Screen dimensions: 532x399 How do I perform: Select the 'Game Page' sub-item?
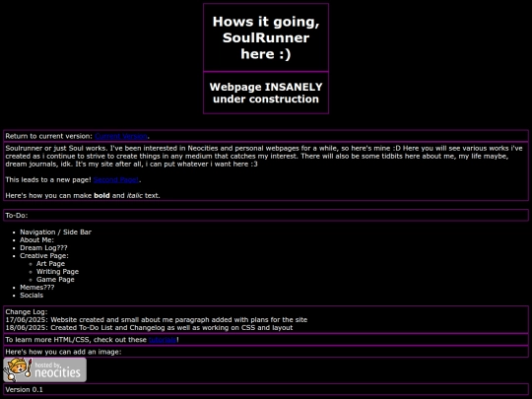click(55, 280)
